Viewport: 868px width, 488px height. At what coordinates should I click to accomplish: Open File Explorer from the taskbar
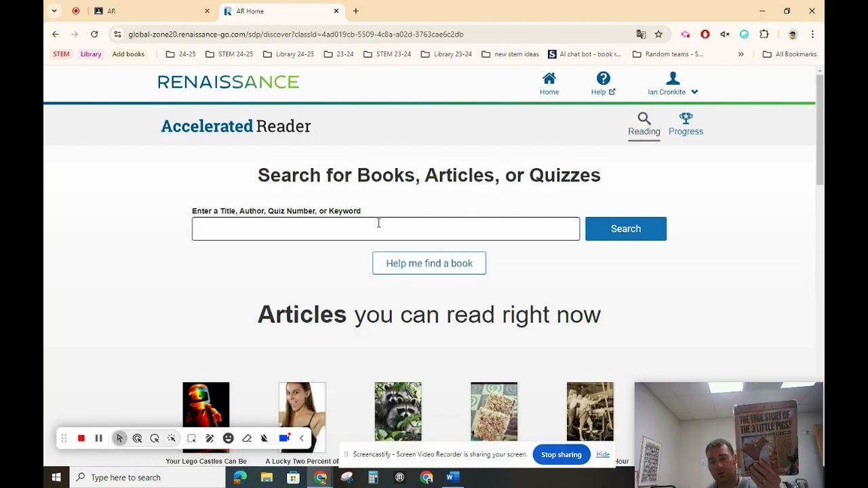(267, 477)
